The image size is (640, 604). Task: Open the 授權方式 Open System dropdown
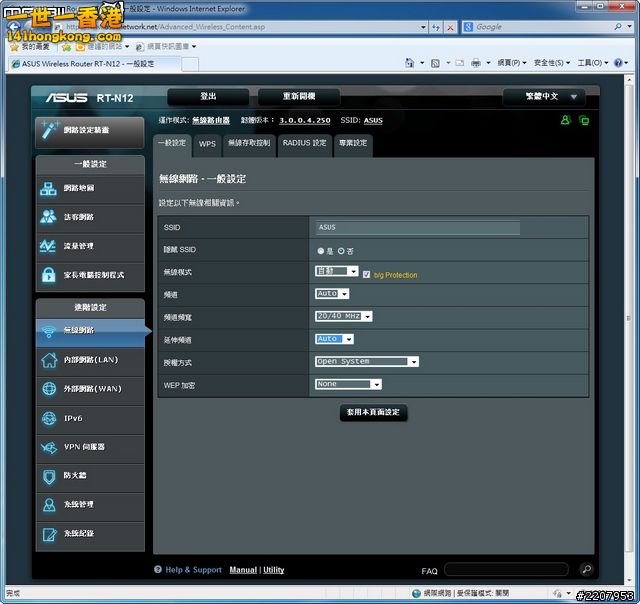coord(366,361)
